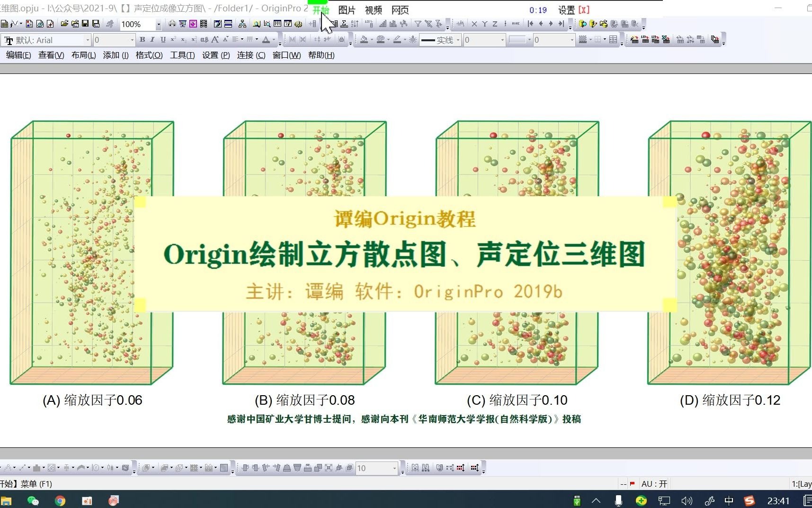Toggle Italic text formatting
Screen dimensions: 812x508
click(x=152, y=40)
